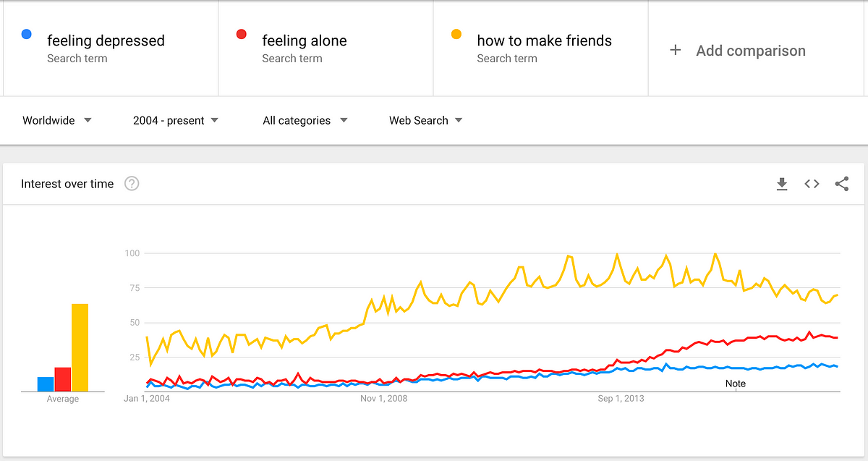
Task: Click the blue average bar
Action: [46, 384]
